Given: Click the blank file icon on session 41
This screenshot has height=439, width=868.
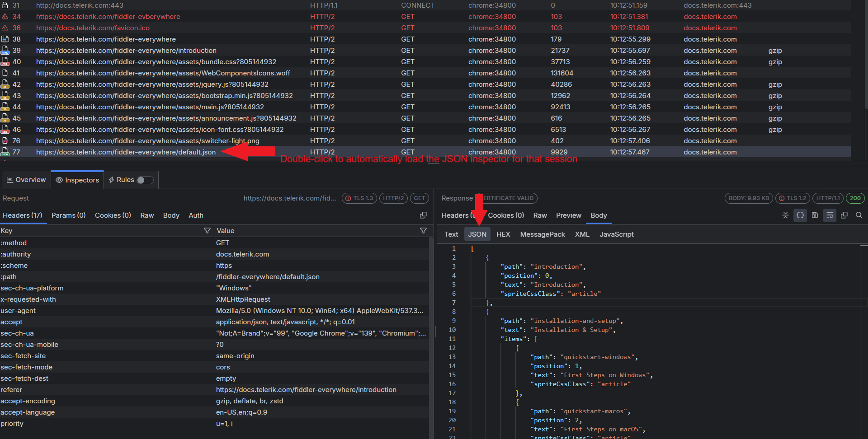Looking at the screenshot, I should [x=5, y=73].
